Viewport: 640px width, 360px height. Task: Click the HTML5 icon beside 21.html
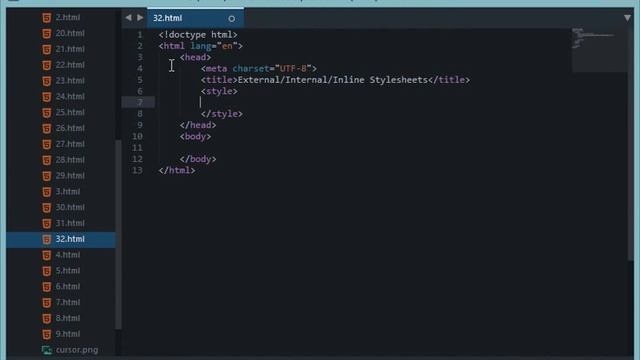[x=47, y=49]
